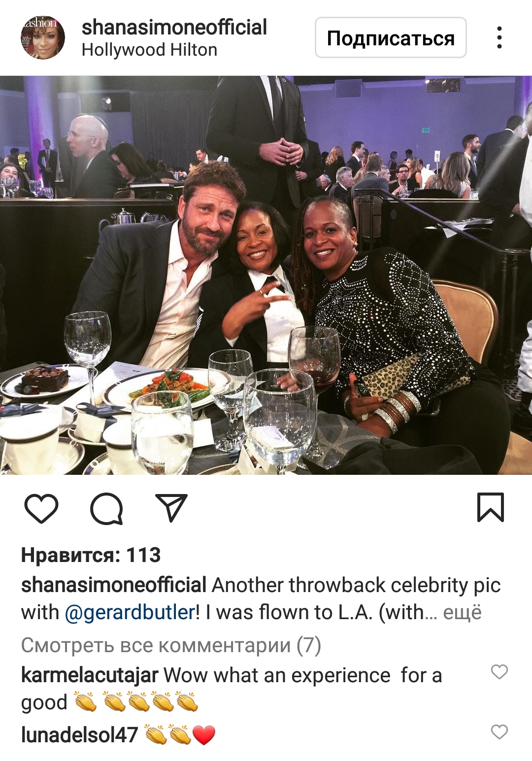The width and height of the screenshot is (532, 761).
Task: Open lunadelsol47's profile from the comment
Action: 79,735
